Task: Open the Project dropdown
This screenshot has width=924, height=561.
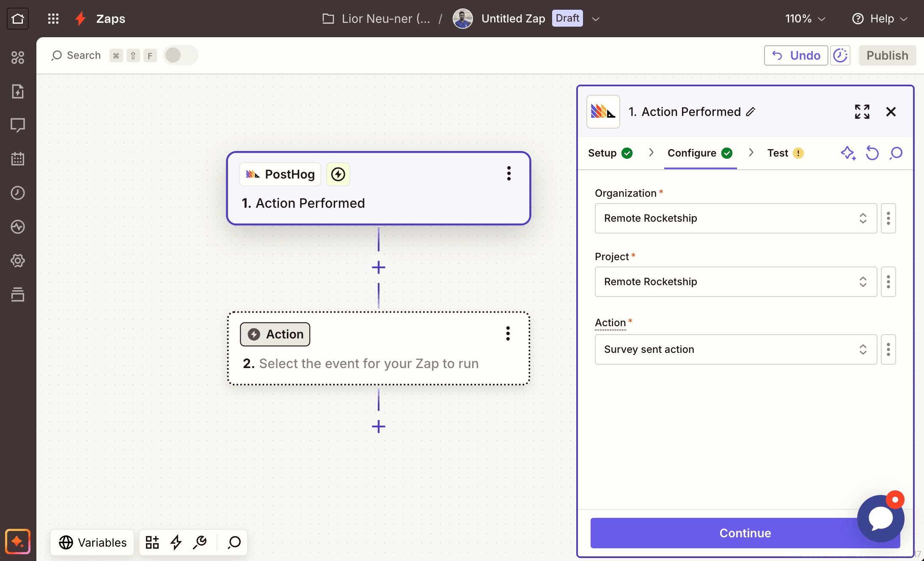Action: tap(736, 282)
